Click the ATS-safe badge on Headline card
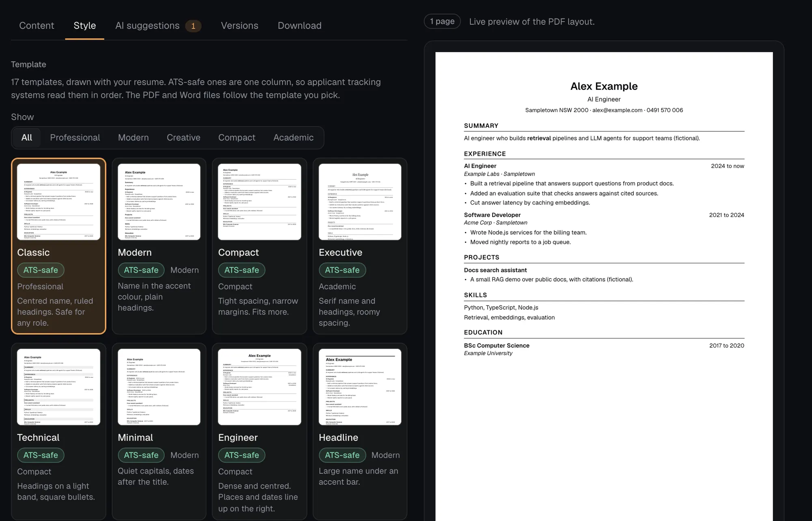This screenshot has height=521, width=812. click(342, 455)
